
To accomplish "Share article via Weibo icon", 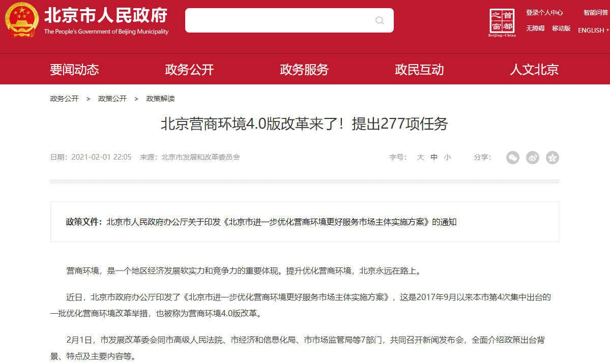I will [533, 158].
